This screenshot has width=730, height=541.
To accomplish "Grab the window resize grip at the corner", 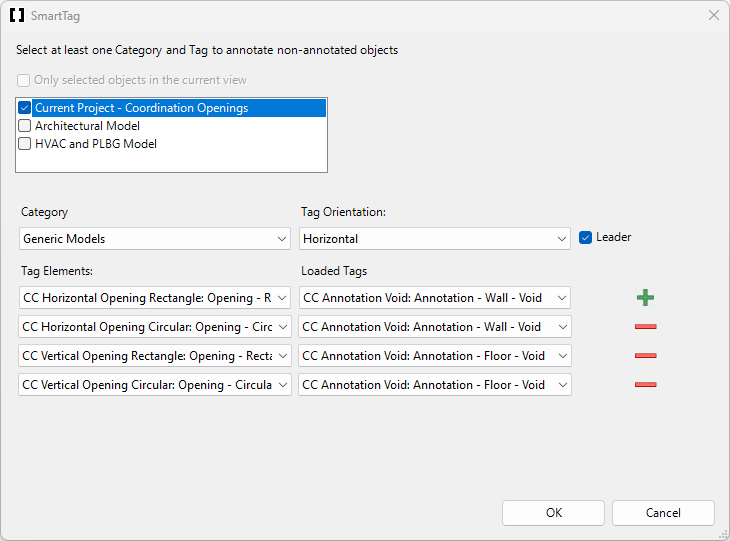I will pos(723,534).
